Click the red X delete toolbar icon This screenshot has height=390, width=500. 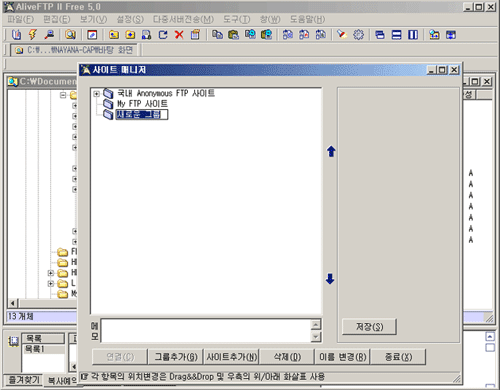click(179, 35)
